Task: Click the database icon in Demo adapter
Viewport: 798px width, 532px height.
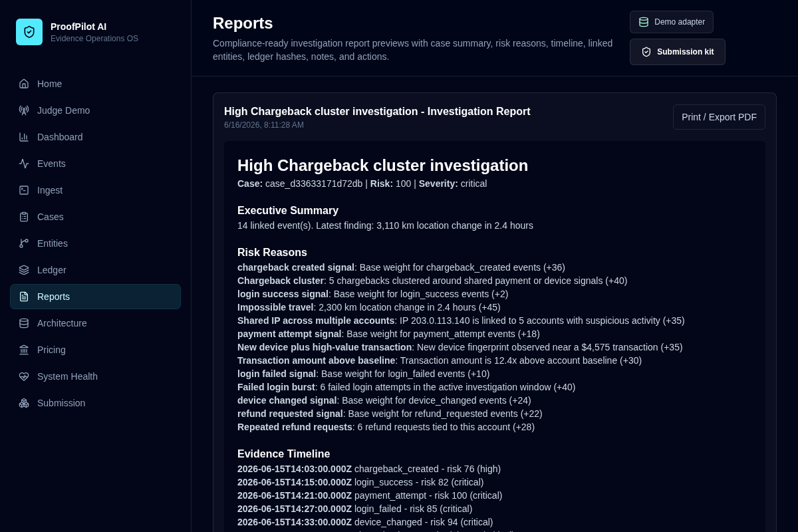Action: [x=644, y=22]
